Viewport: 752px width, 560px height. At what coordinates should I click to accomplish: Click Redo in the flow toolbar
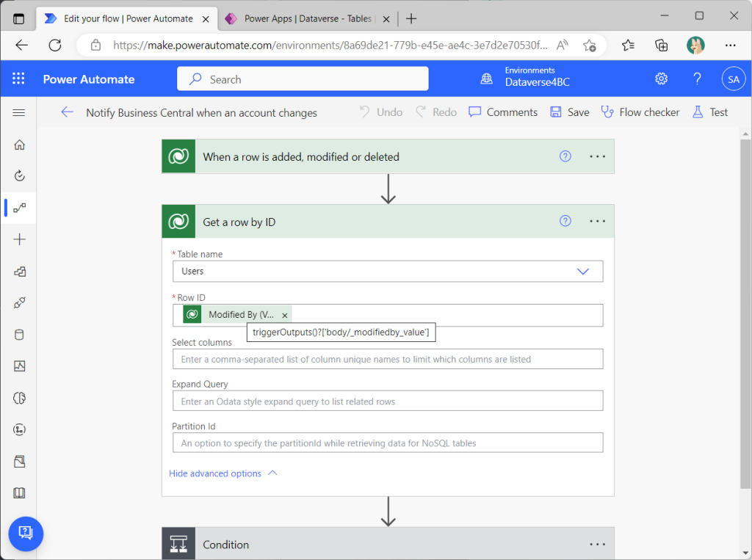(x=436, y=112)
